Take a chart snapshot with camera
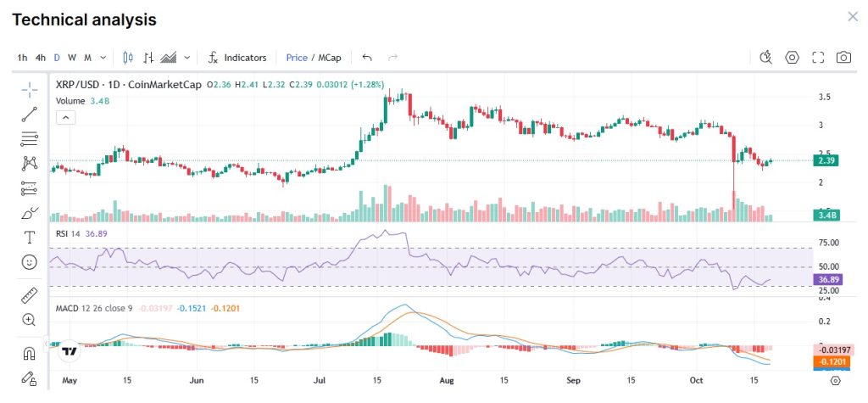Viewport: 868px width, 403px height. tap(843, 57)
